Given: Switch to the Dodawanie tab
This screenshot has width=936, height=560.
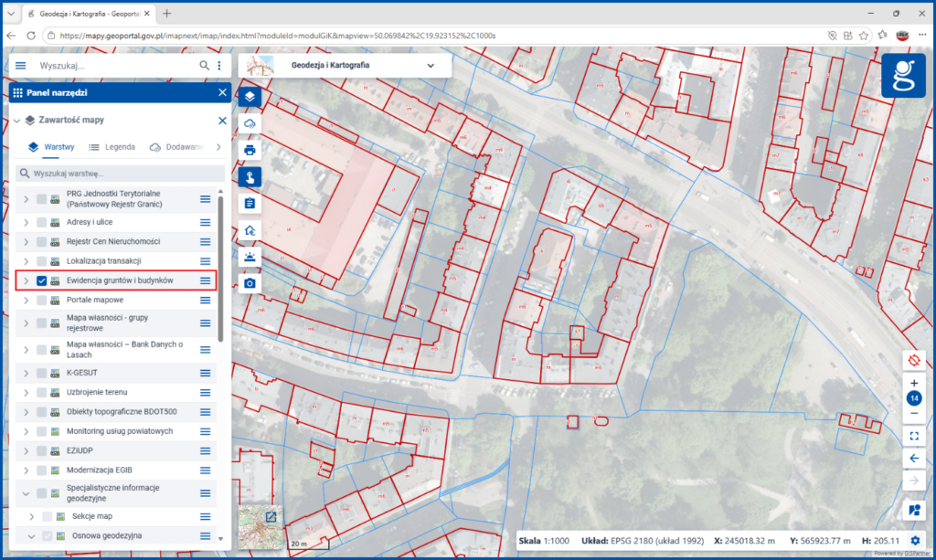Looking at the screenshot, I should 176,147.
